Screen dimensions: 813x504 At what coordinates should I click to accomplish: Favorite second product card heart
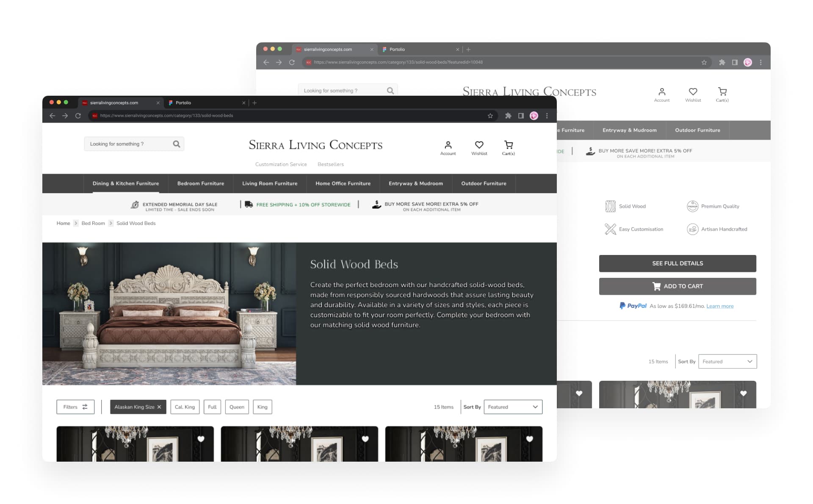coord(365,439)
